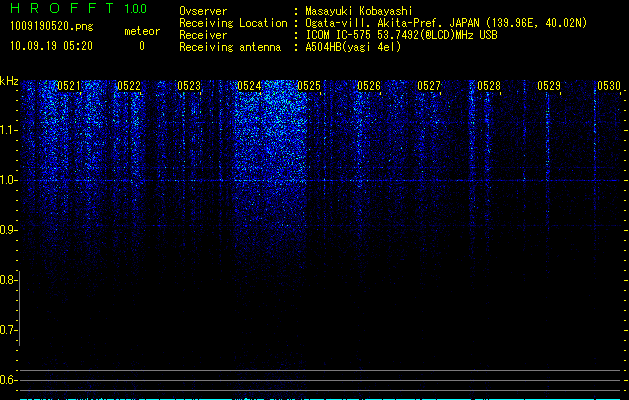Click the version number 1.0.0
Image resolution: width=629 pixels, height=400 pixels.
coord(135,8)
